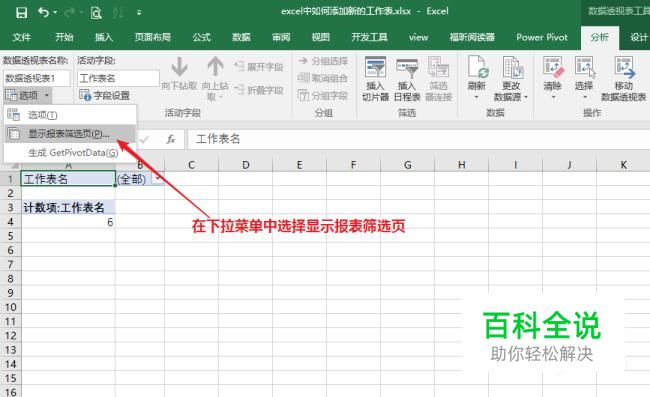
Task: Open the 审阅 ribbon tab
Action: coord(281,37)
